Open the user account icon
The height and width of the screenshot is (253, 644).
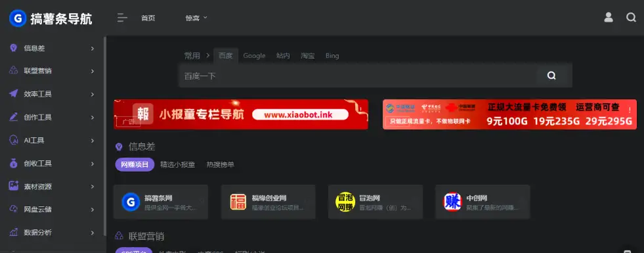point(609,17)
